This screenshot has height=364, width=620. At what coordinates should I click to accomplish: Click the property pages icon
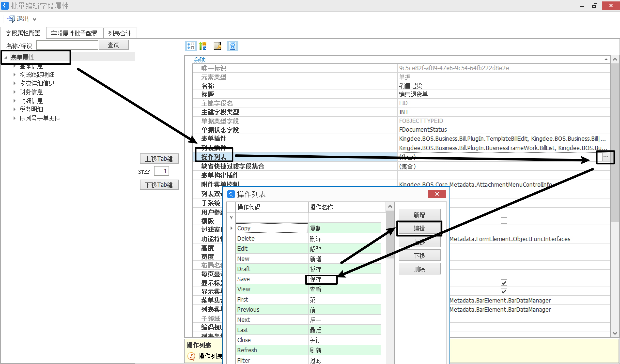point(217,46)
